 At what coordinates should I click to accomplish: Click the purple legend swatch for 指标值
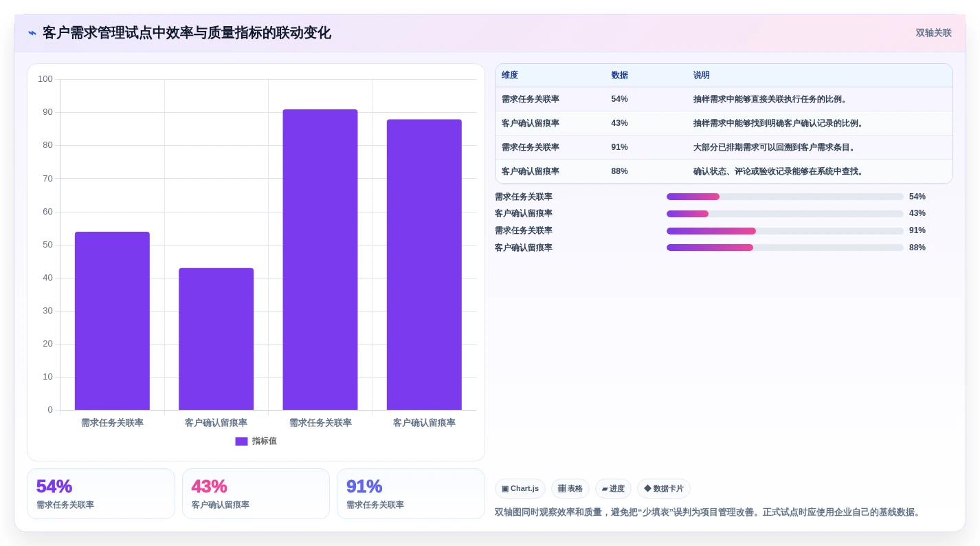(x=241, y=441)
